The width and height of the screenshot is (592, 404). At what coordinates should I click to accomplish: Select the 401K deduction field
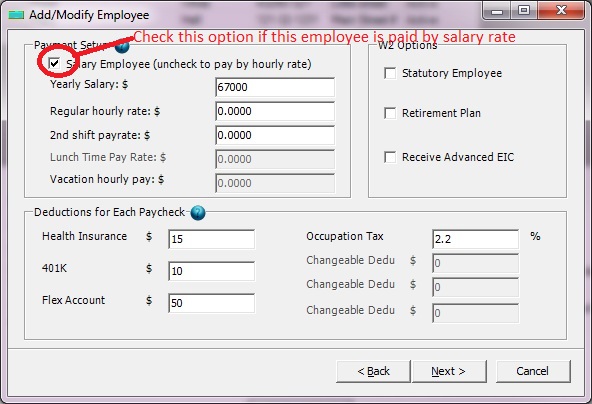click(x=211, y=271)
